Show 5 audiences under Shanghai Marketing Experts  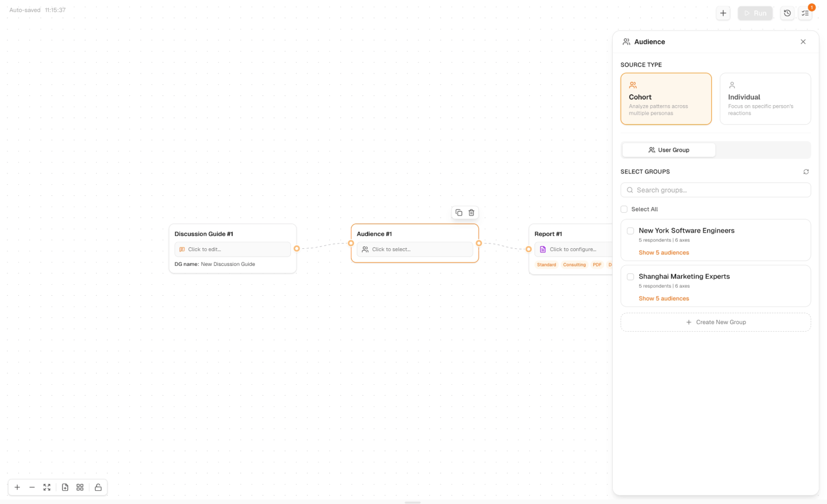tap(663, 298)
